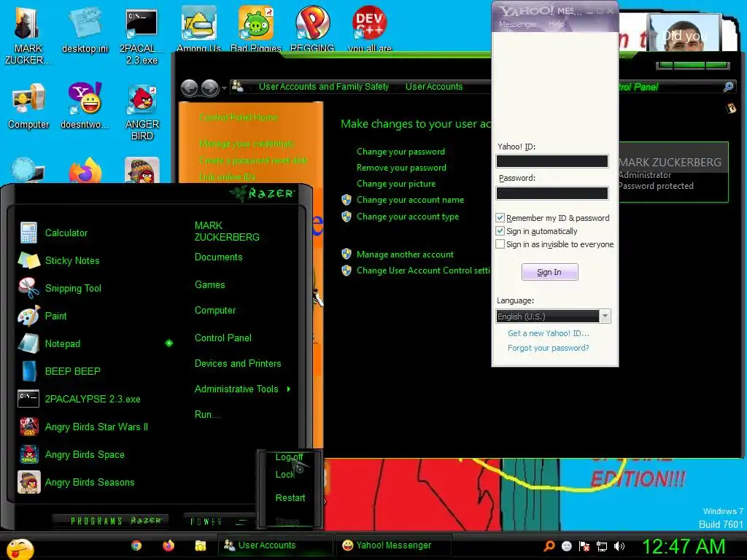Open MARK ZUCKER desktop folder icon
This screenshot has width=747, height=560.
point(28,36)
